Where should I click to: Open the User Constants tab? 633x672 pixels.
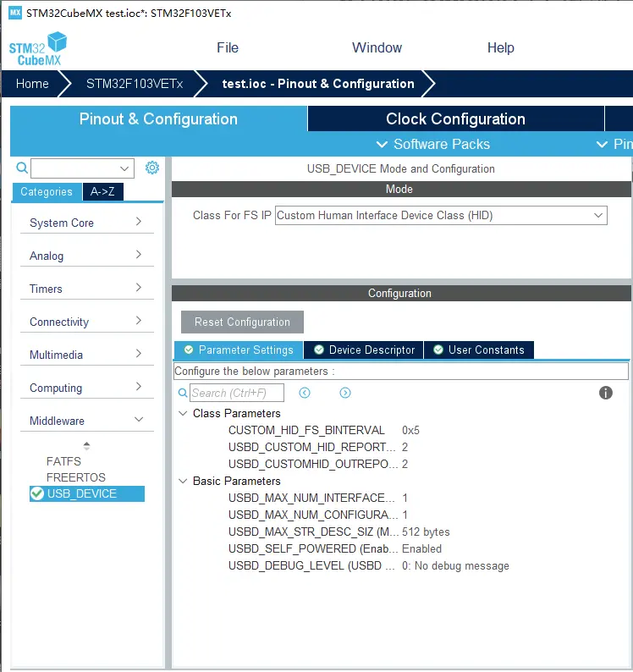click(479, 350)
